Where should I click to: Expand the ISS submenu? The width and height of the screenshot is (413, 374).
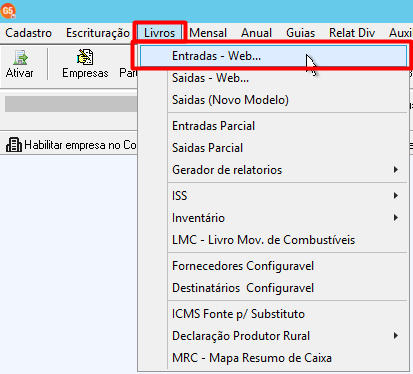point(273,196)
